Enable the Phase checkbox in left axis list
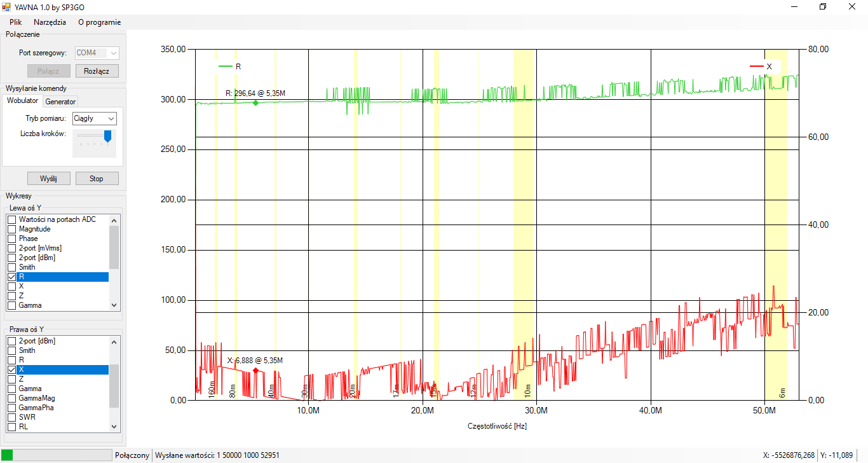This screenshot has width=868, height=463. [11, 238]
